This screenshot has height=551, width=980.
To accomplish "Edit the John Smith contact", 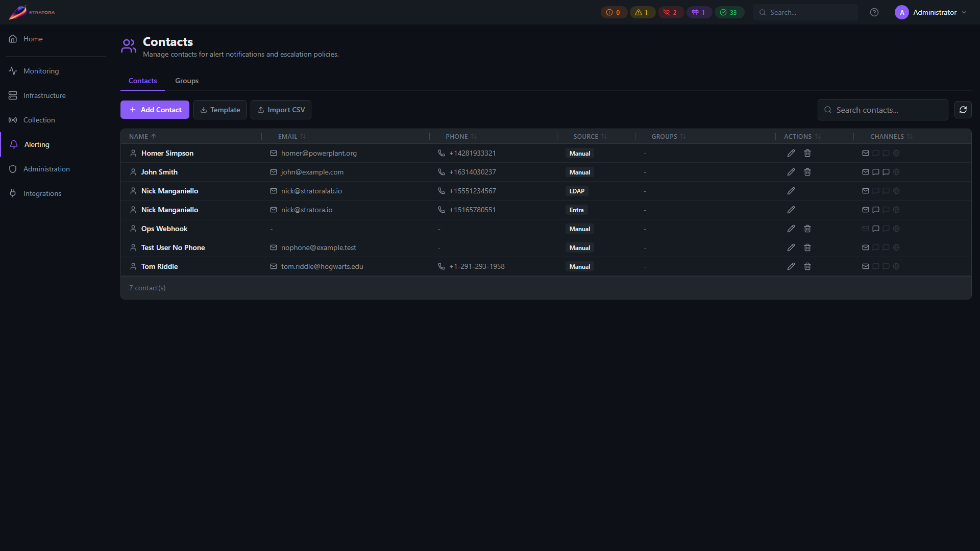I will pyautogui.click(x=791, y=172).
